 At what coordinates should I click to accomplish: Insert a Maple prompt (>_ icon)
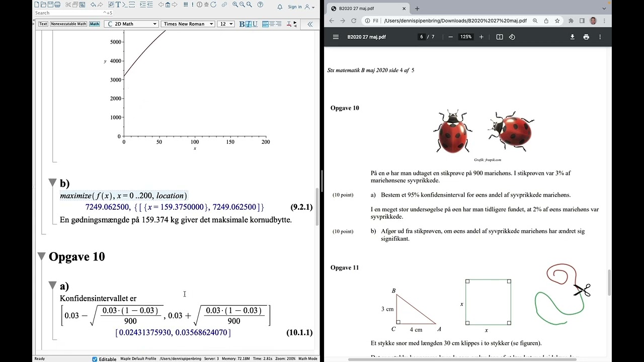(x=125, y=5)
